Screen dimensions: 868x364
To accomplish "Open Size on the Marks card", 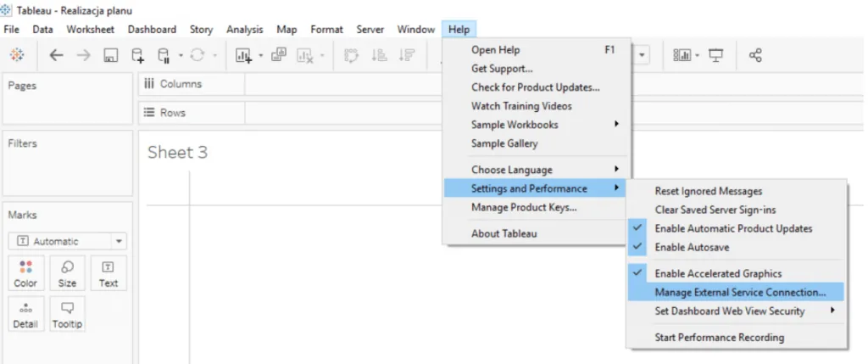I will tap(67, 274).
